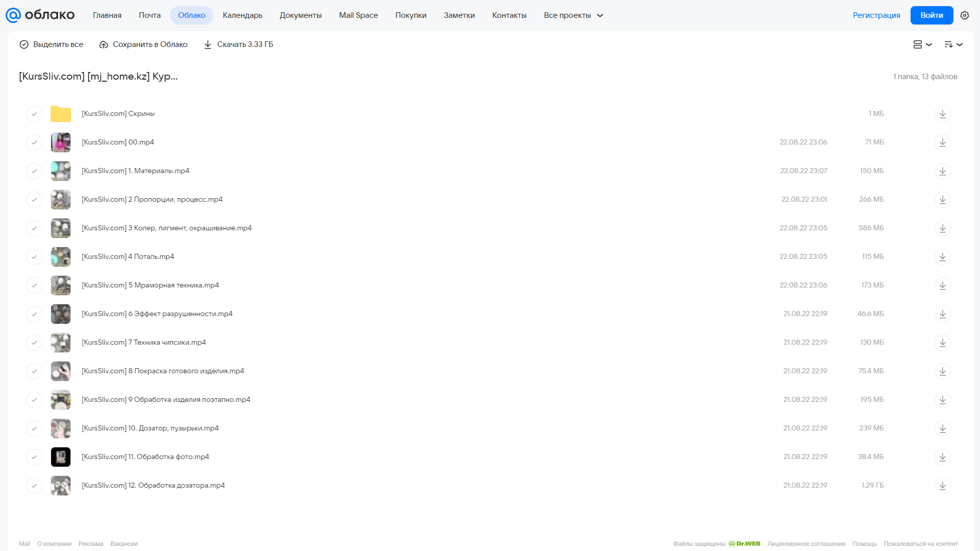Check the 11. Обработка фото.mp4 selection circle
This screenshot has width=980, height=551.
pyautogui.click(x=34, y=457)
